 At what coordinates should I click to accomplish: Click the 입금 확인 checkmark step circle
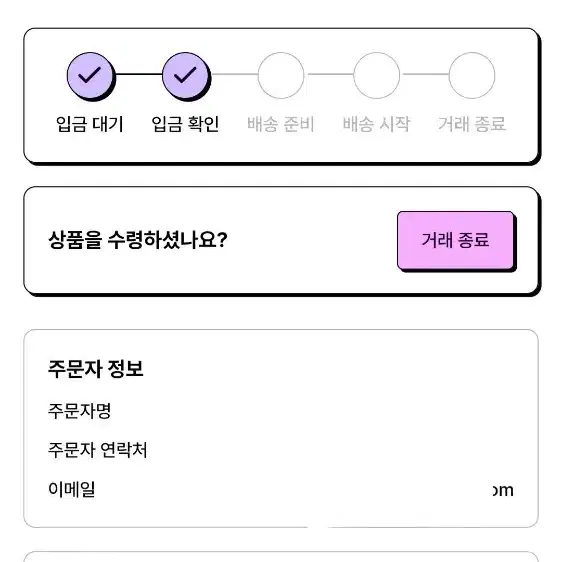pos(186,76)
